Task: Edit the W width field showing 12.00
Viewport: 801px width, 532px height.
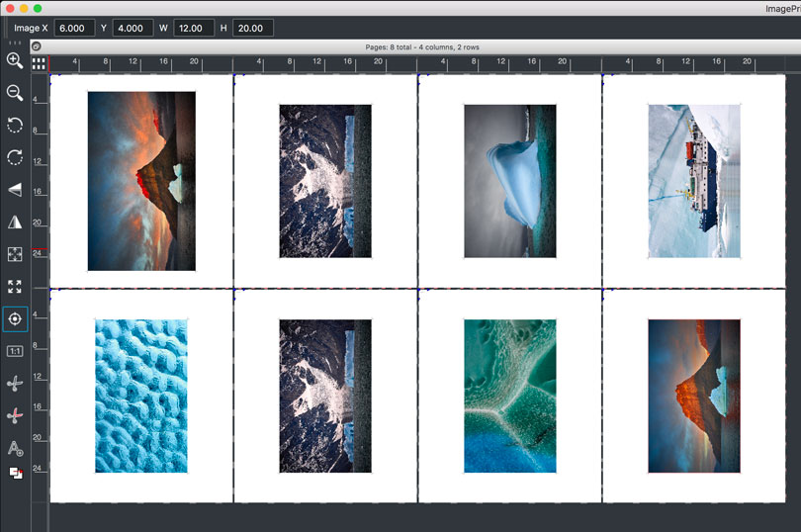Action: pos(194,28)
